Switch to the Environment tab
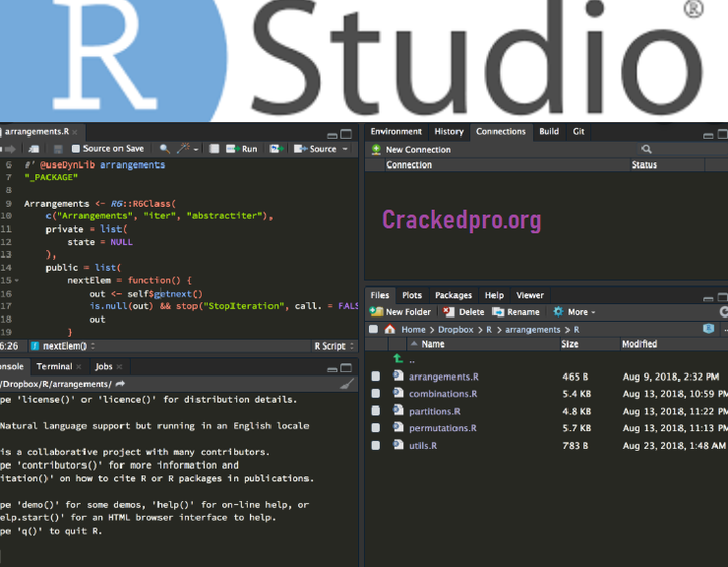Image resolution: width=728 pixels, height=567 pixels. click(x=396, y=132)
